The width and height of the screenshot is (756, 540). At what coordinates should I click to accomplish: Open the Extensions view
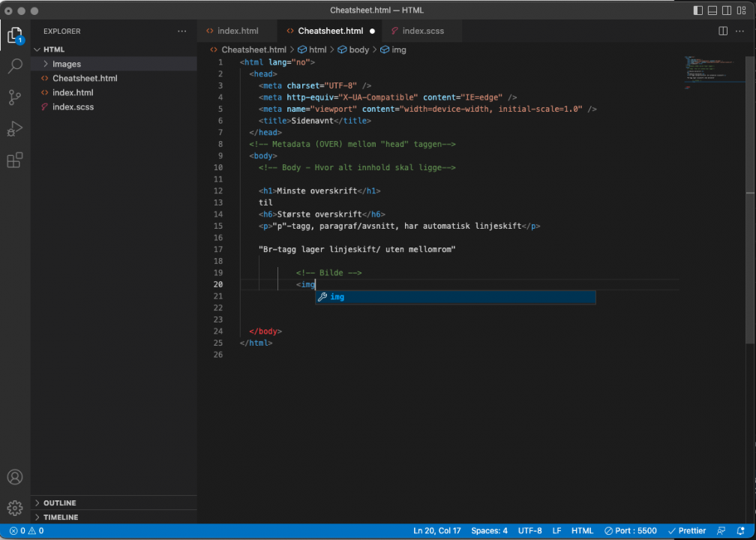click(15, 160)
